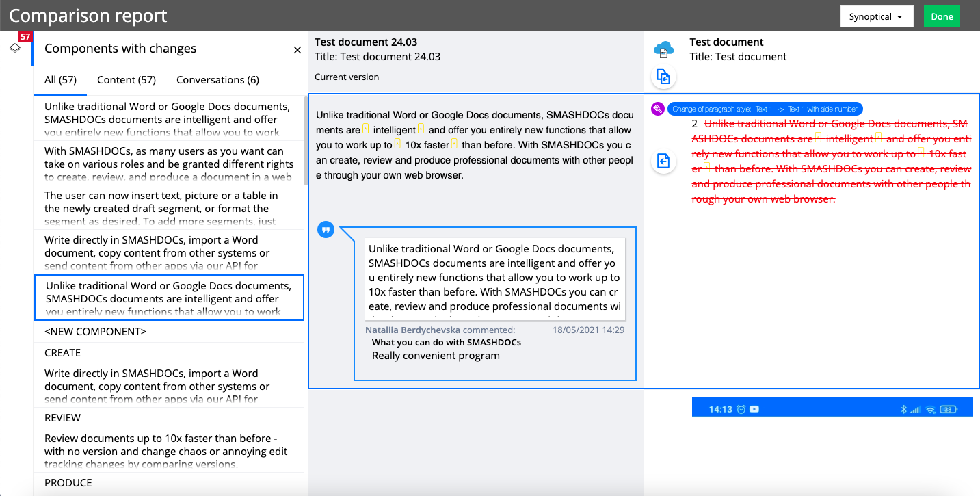Click the layers icon with 57 badge
980x496 pixels.
[x=15, y=47]
